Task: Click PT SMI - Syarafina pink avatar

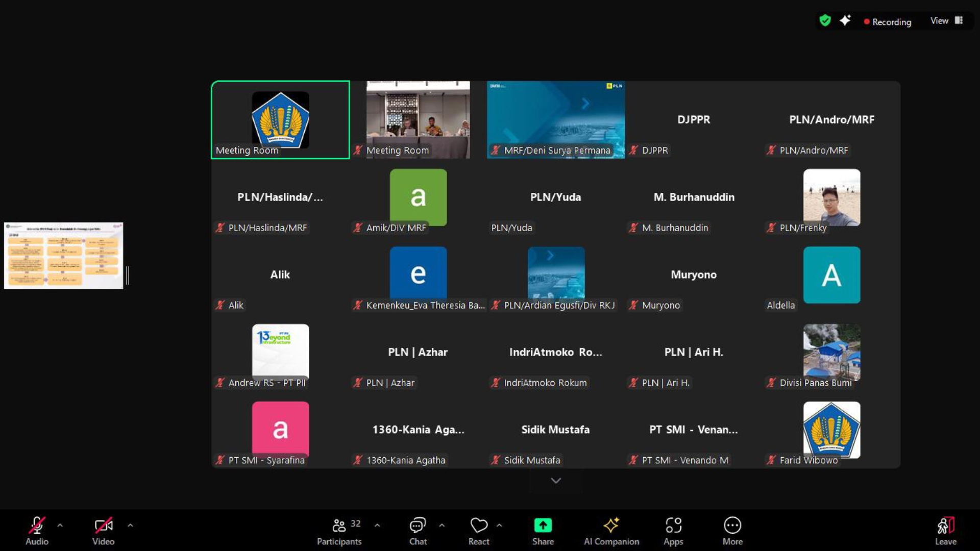Action: tap(280, 429)
